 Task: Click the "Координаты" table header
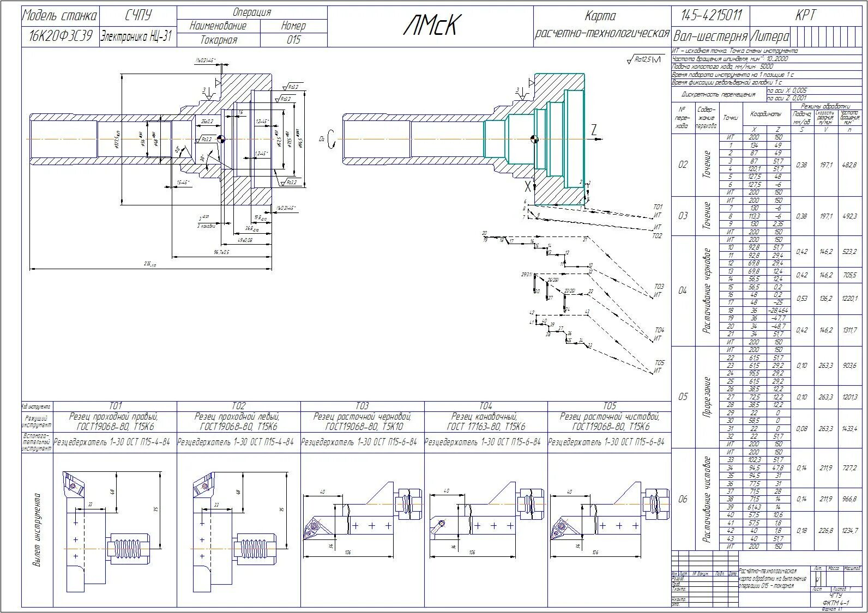(765, 114)
